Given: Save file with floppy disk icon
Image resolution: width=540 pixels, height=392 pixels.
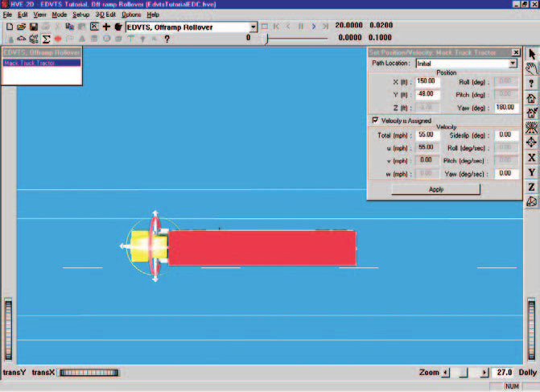Looking at the screenshot, I should (34, 27).
